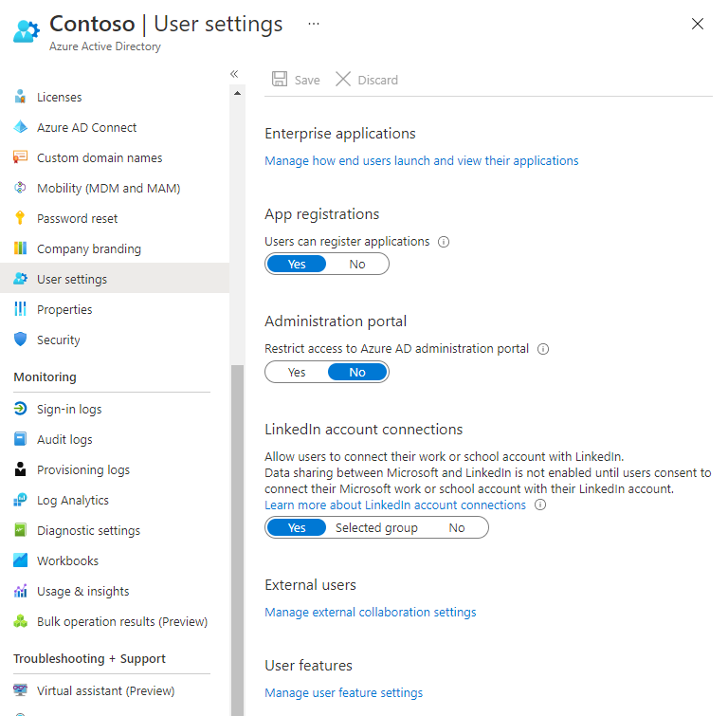Click the Security shield icon
The image size is (728, 716).
click(20, 340)
